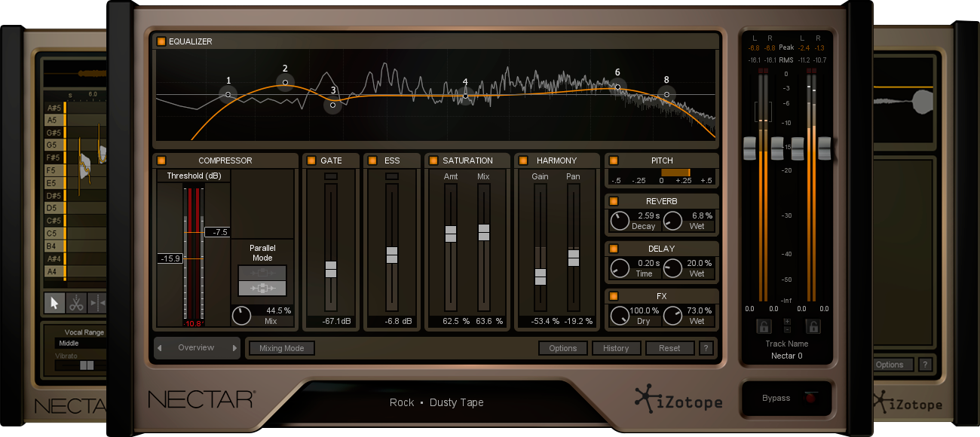
Task: Click the small indicator box above the Gate slider
Action: tap(331, 176)
